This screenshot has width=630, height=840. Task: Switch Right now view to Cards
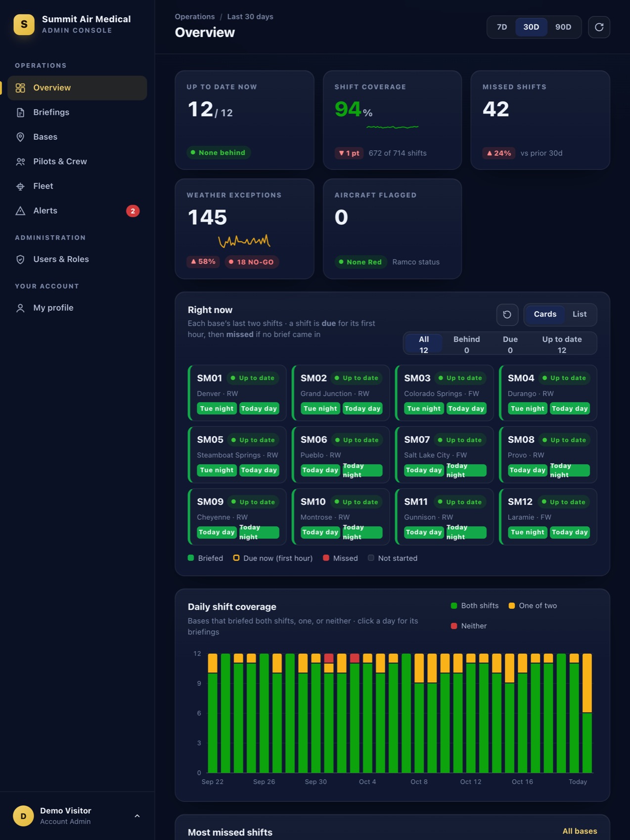545,314
